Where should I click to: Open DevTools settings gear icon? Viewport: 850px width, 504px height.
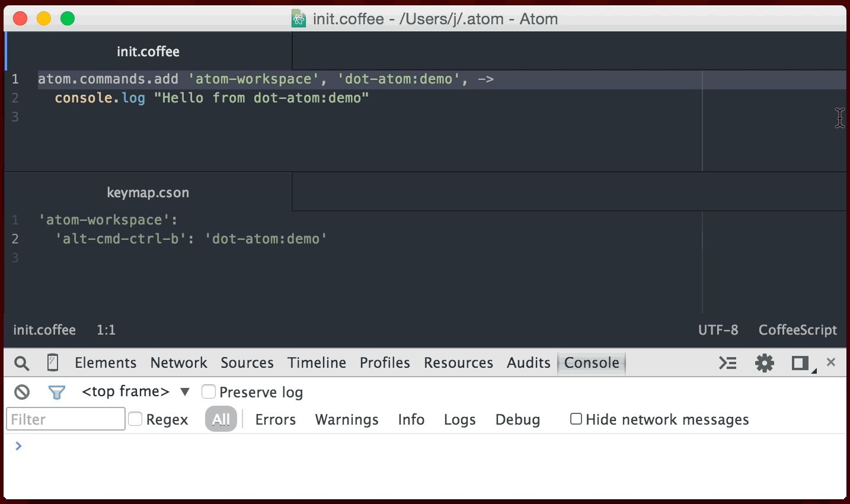pyautogui.click(x=765, y=362)
